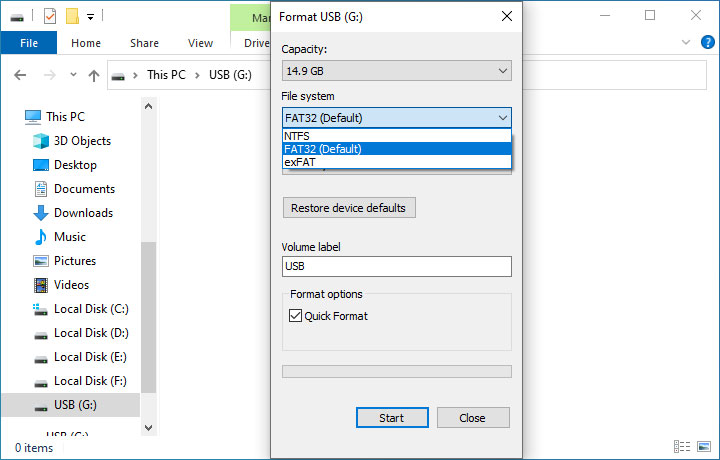This screenshot has height=460, width=720.
Task: Click the Documents icon in navigation pane
Action: 41,189
